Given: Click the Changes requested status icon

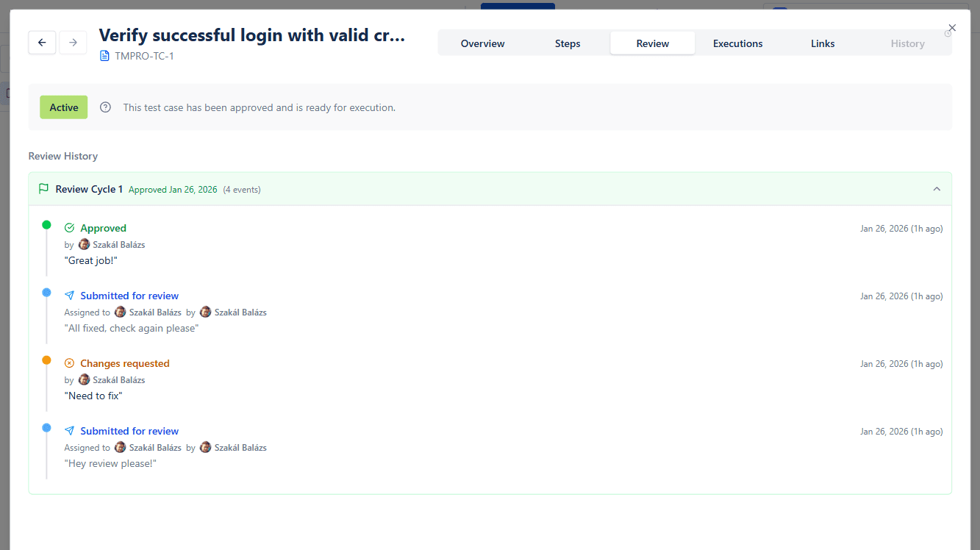Looking at the screenshot, I should (x=69, y=362).
